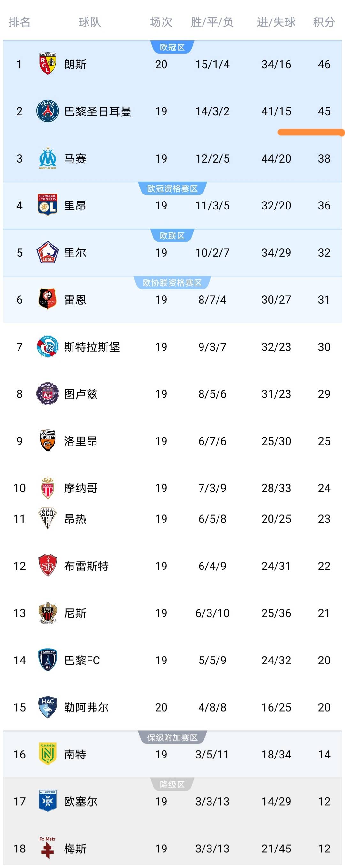
Task: Select the 图卢兹 row's 29 points
Action: pos(324,393)
